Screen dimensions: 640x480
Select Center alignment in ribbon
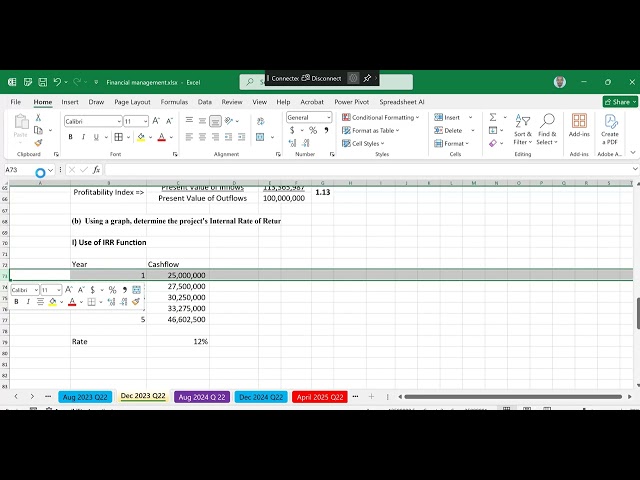[202, 137]
